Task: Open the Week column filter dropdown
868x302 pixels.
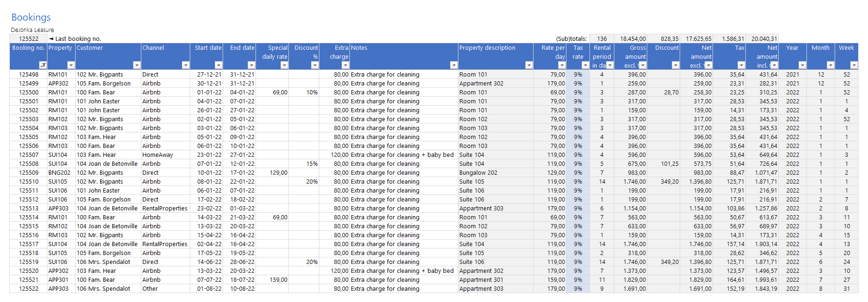Action: tap(854, 65)
